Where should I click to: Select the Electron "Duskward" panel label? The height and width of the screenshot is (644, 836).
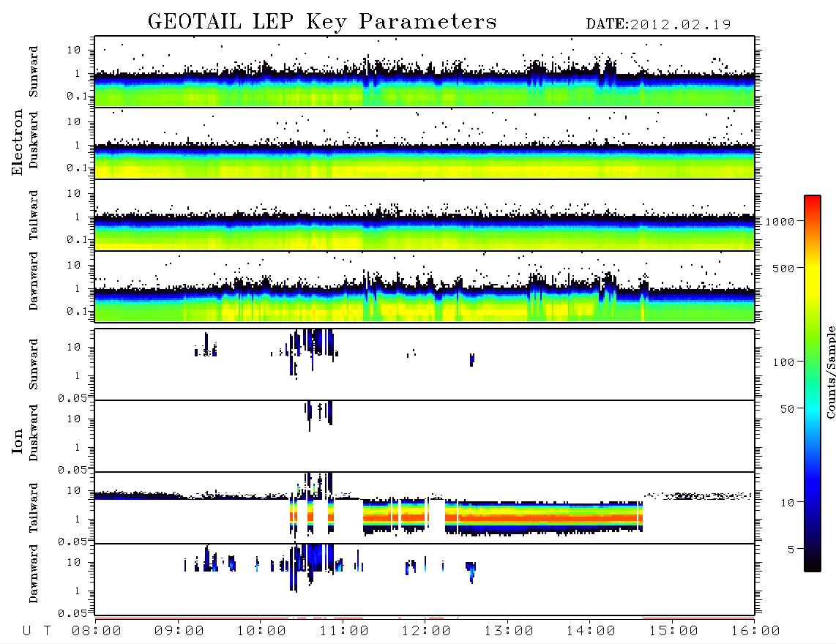point(34,140)
